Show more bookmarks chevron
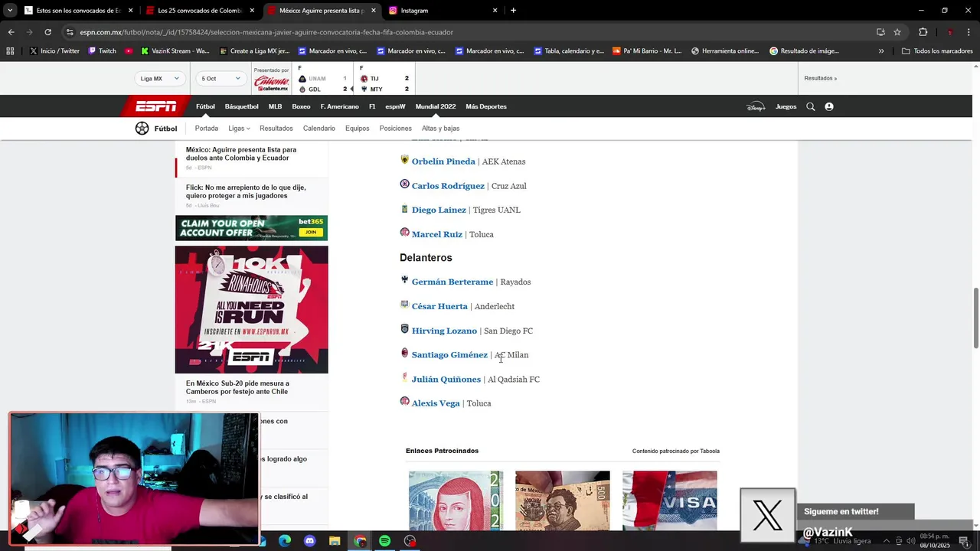The width and height of the screenshot is (980, 551). (881, 51)
